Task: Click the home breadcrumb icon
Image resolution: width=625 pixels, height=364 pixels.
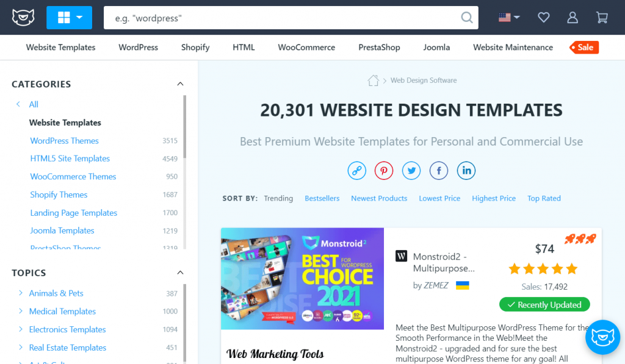Action: (x=373, y=80)
